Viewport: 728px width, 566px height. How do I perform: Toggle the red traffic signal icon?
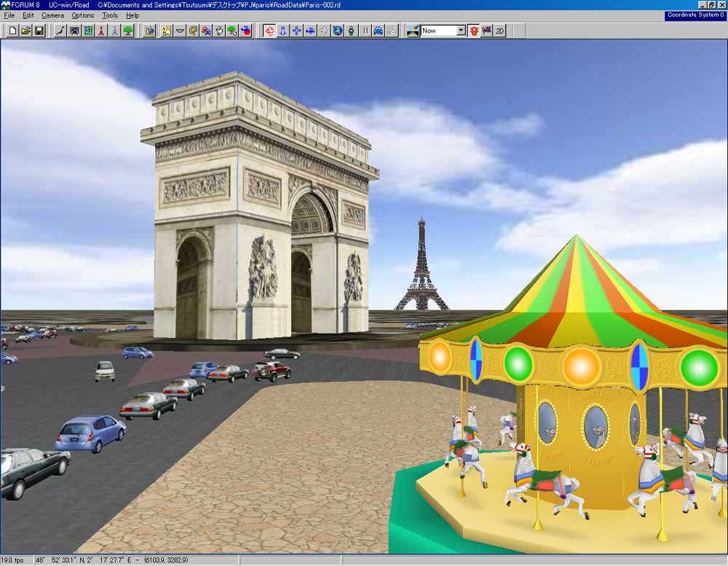pos(474,31)
